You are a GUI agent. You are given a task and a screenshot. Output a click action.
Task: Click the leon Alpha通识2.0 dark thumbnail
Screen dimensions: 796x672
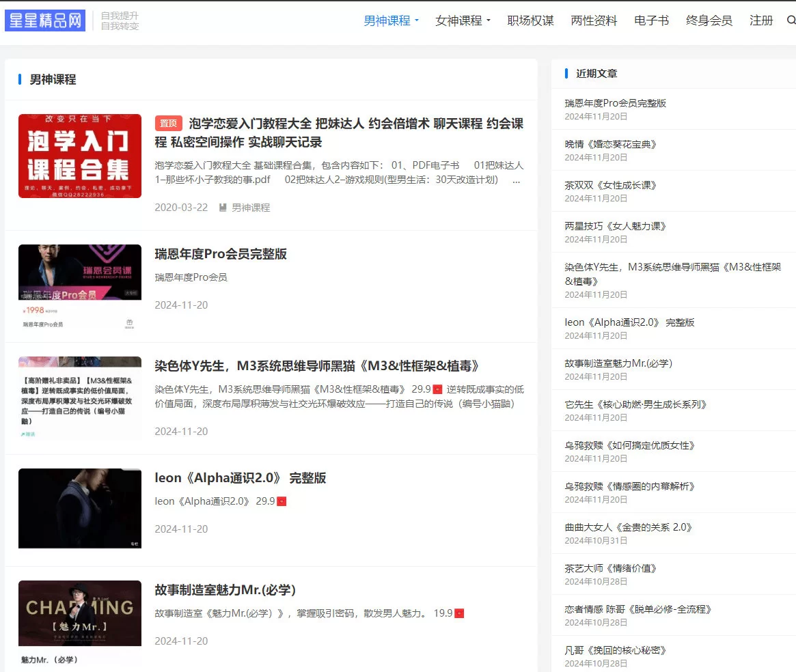point(80,508)
